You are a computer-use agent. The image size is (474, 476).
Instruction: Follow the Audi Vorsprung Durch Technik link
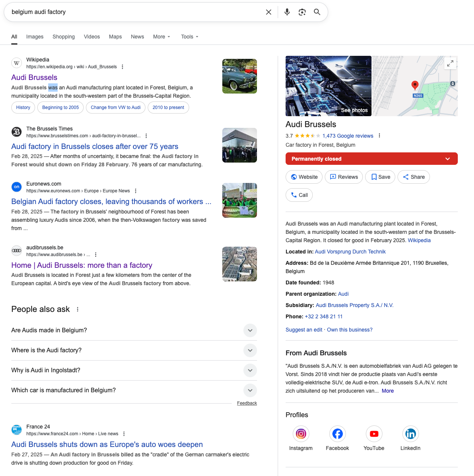click(350, 252)
